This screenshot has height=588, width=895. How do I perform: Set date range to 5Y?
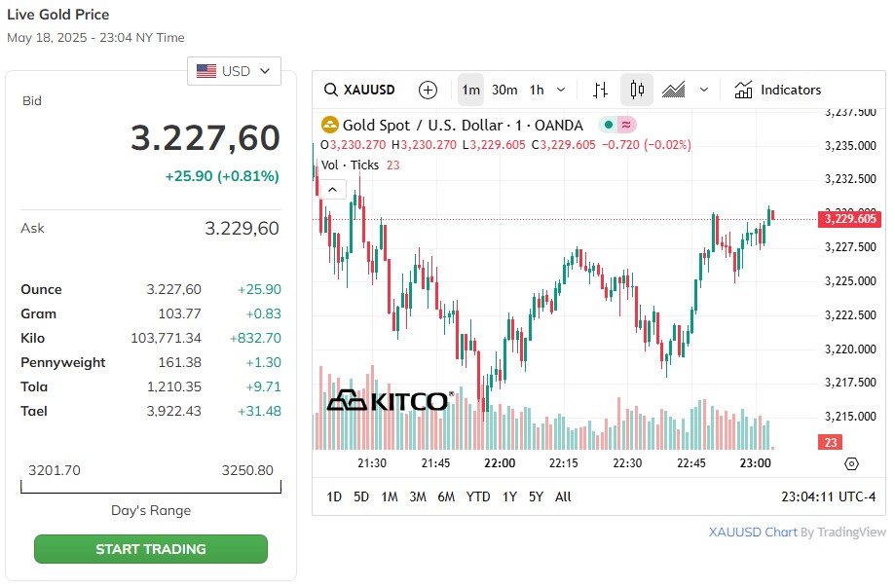(x=536, y=496)
